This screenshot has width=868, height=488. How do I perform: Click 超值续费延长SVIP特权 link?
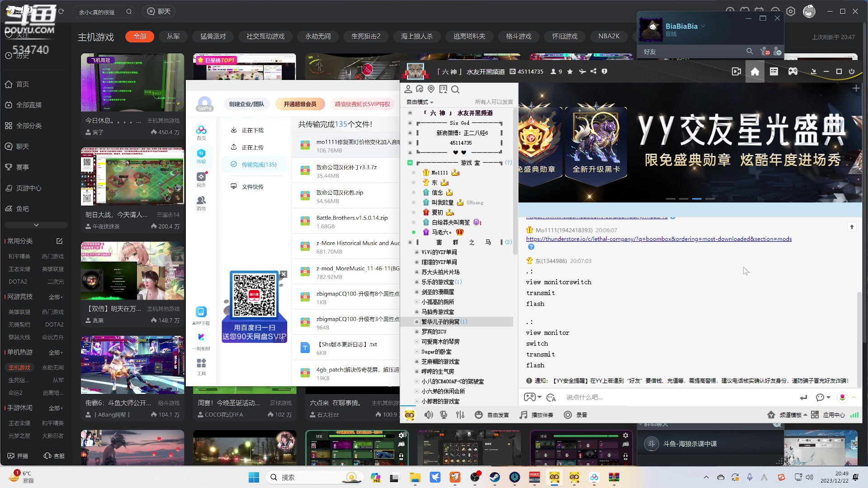point(362,104)
